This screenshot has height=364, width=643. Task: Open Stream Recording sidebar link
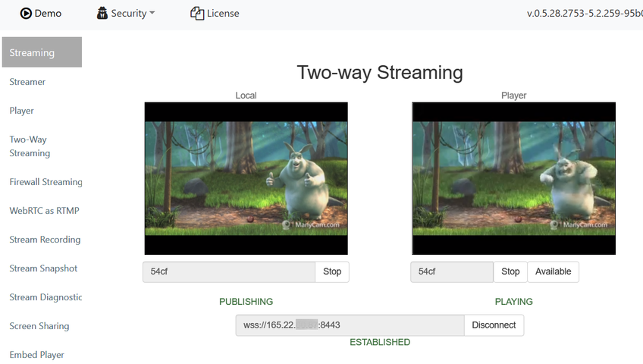tap(45, 240)
